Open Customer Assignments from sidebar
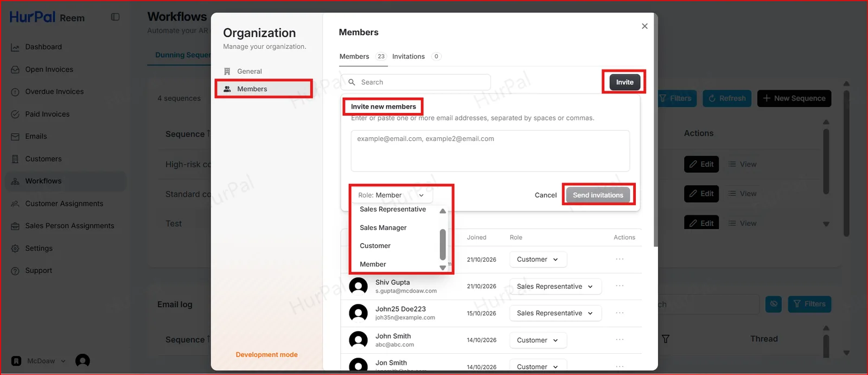The height and width of the screenshot is (375, 868). (64, 204)
